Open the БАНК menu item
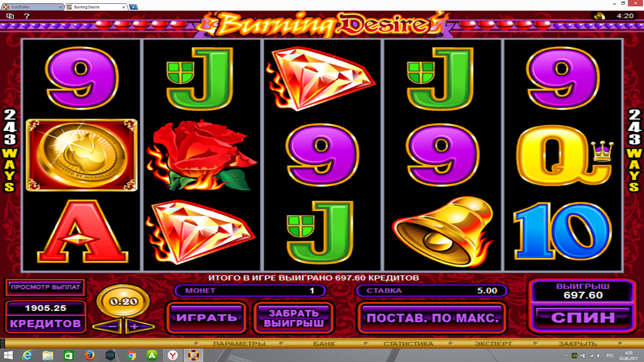This screenshot has width=644, height=362. (x=324, y=344)
